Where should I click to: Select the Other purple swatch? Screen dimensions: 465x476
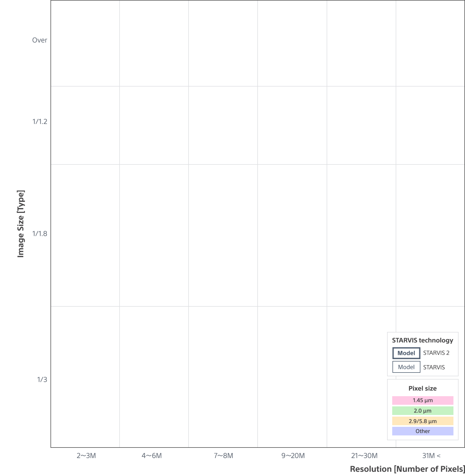423,431
